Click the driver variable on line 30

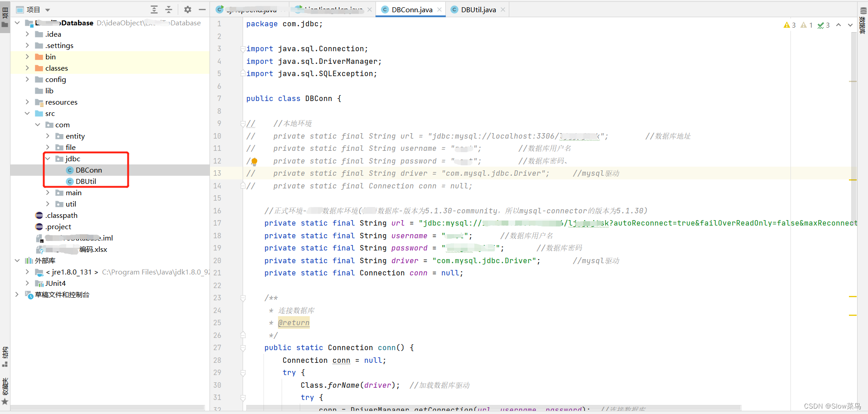(x=377, y=385)
